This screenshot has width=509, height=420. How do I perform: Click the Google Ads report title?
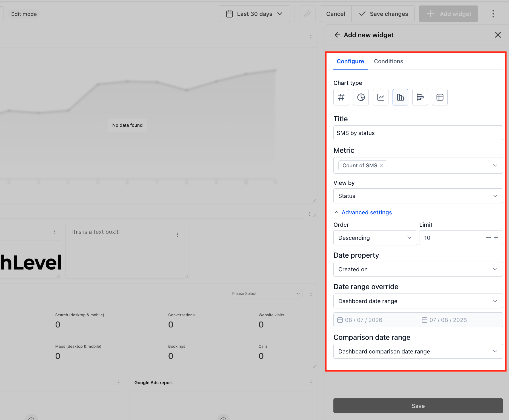[154, 382]
